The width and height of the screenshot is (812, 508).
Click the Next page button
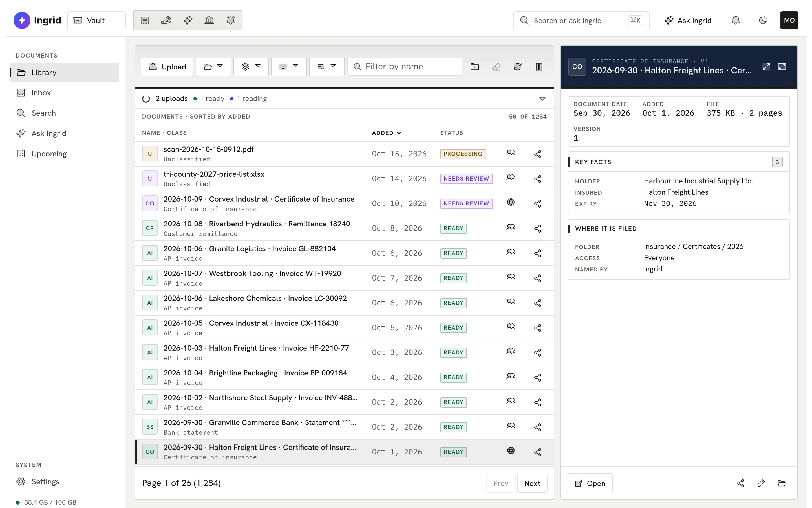pyautogui.click(x=532, y=483)
